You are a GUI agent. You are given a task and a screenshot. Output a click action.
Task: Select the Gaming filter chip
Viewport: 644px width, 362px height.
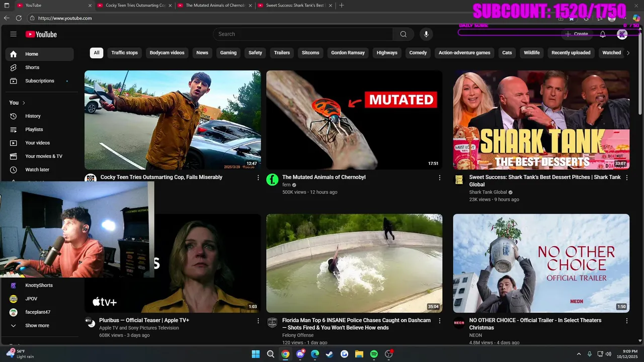[228, 53]
